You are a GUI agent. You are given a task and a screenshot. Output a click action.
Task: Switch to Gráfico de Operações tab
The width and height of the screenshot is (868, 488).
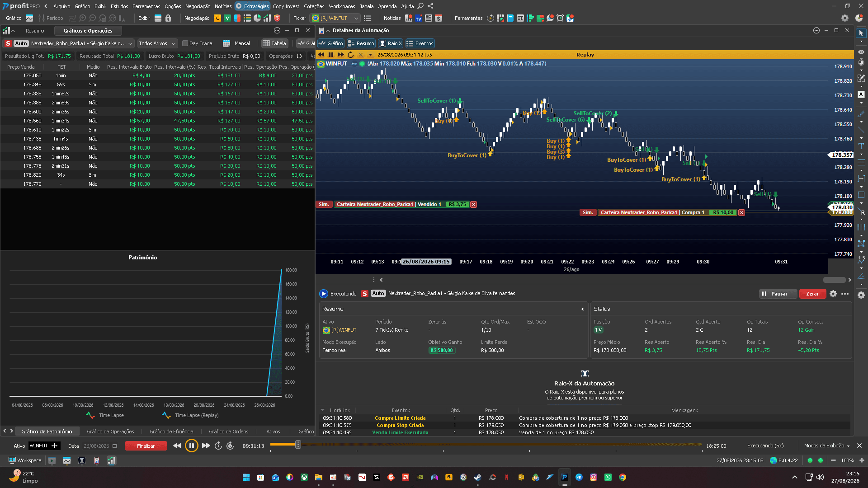point(110,432)
